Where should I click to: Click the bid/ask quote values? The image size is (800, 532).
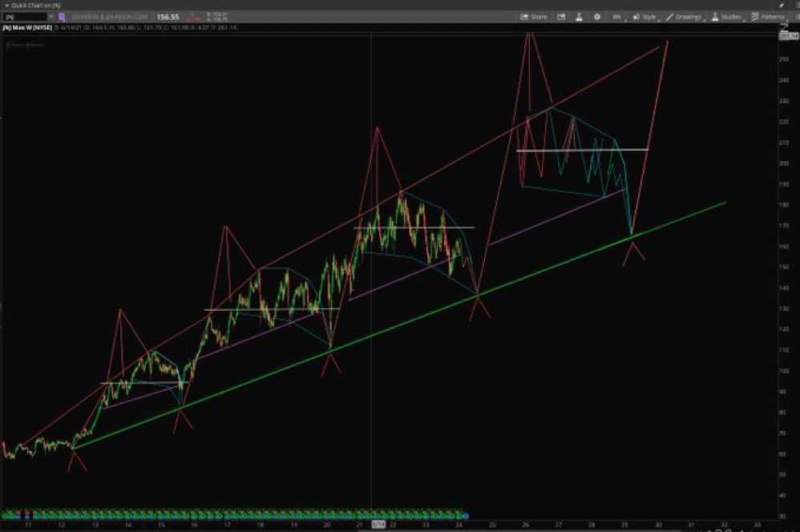[217, 17]
